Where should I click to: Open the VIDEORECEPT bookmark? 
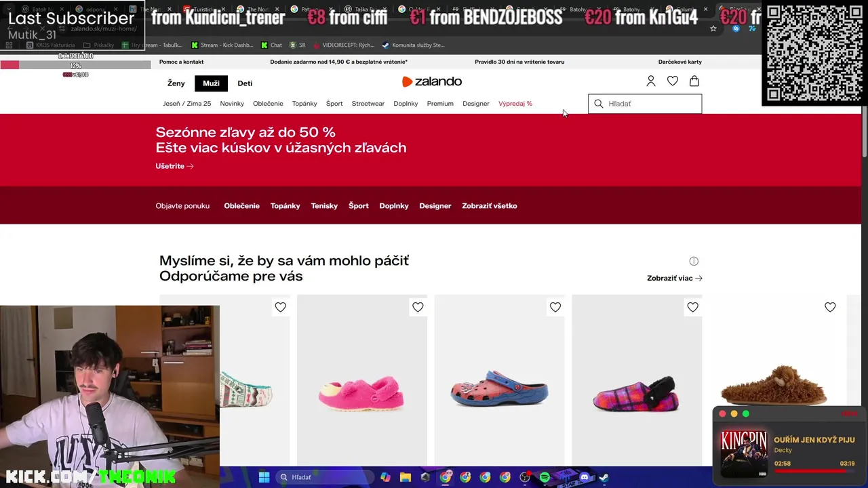(343, 45)
